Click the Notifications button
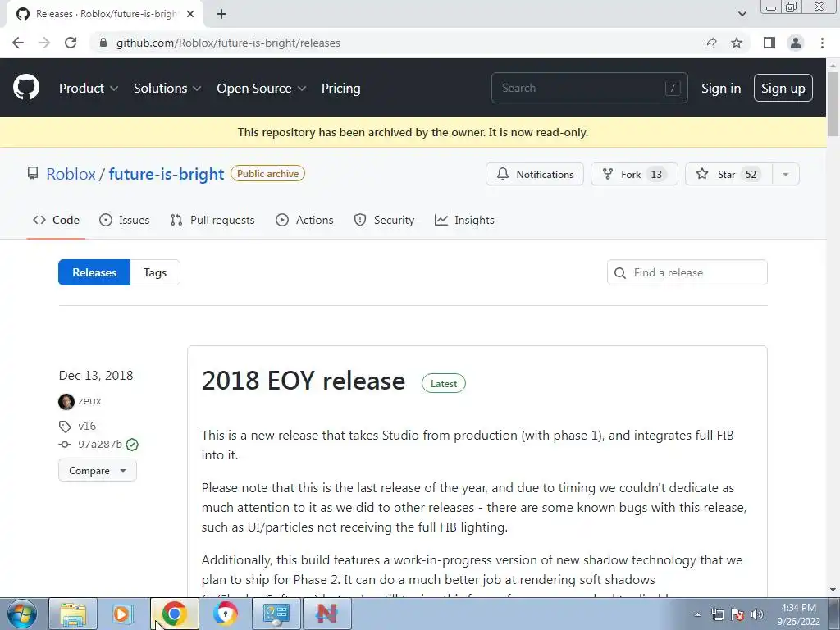840x630 pixels. click(x=535, y=174)
